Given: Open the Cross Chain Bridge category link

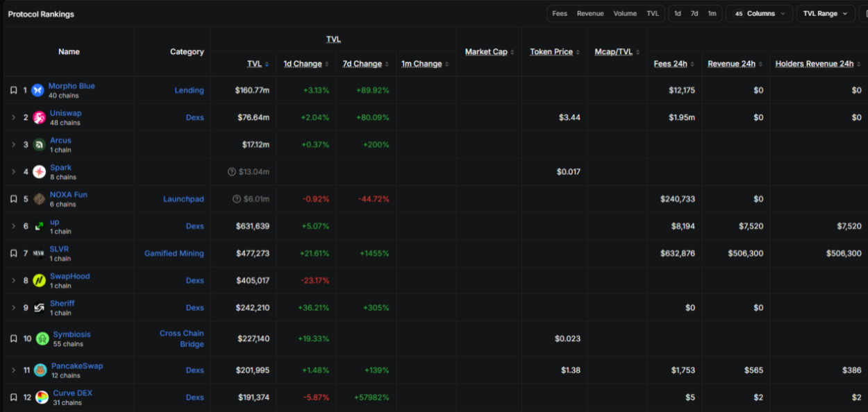Looking at the screenshot, I should [182, 338].
